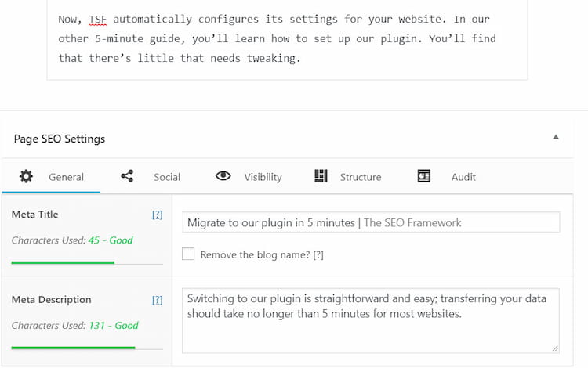Click the Meta Description label
This screenshot has height=368, width=588.
52,300
